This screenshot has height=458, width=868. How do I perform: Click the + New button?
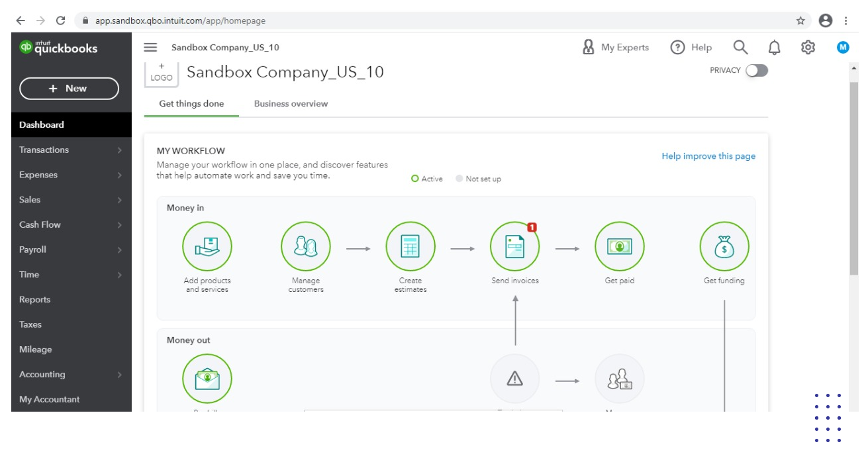(69, 89)
